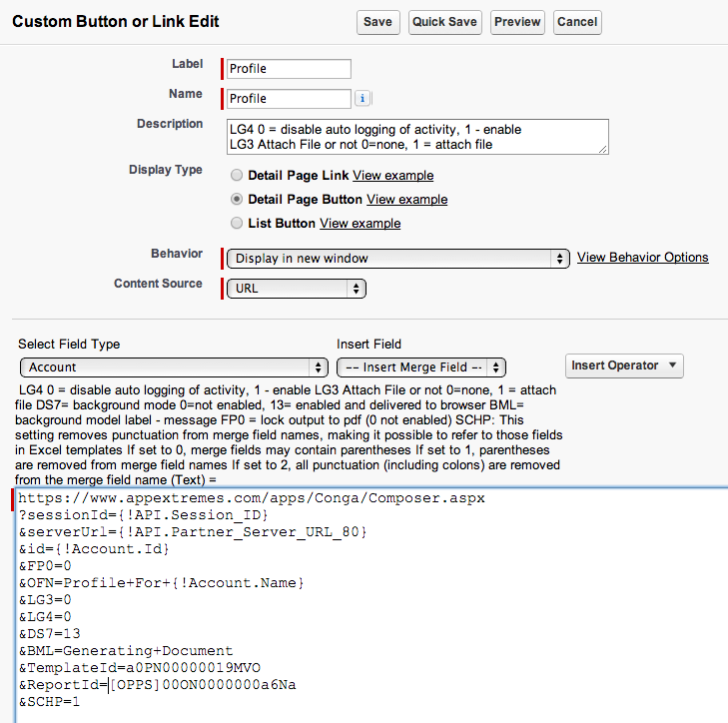This screenshot has width=728, height=723.
Task: View example for Detail Page Link
Action: pos(392,176)
